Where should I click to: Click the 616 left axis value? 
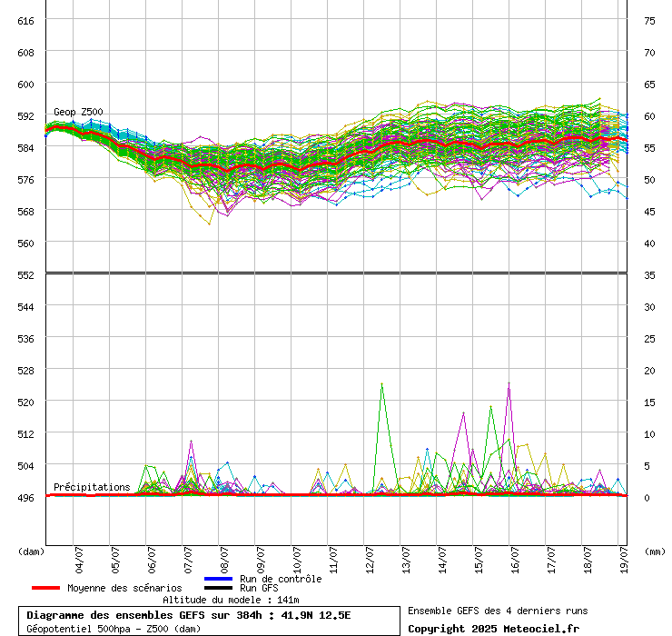pyautogui.click(x=25, y=21)
